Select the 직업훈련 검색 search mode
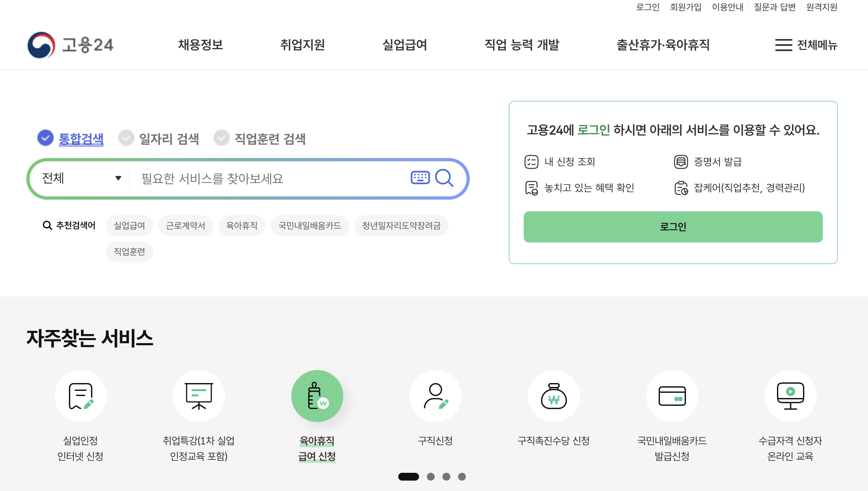The image size is (868, 491). (x=259, y=138)
